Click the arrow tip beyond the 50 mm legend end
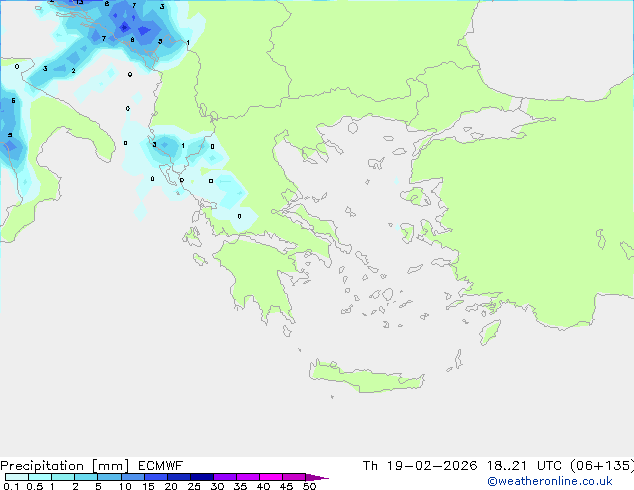The width and height of the screenshot is (634, 490). coord(318,477)
